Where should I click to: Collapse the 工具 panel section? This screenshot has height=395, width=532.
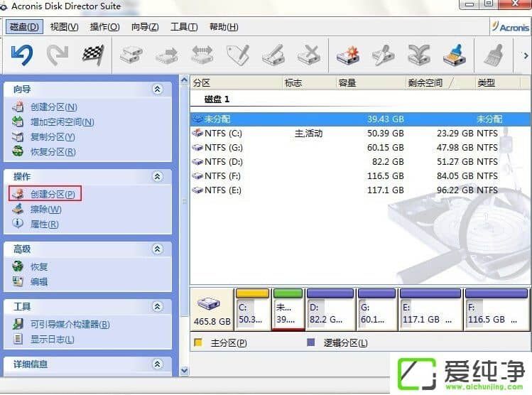tap(157, 307)
